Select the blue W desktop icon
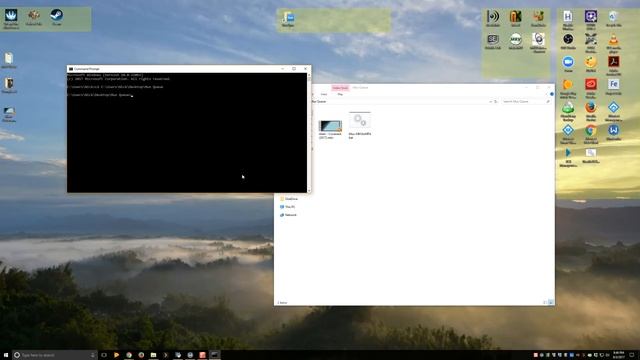 tap(613, 132)
